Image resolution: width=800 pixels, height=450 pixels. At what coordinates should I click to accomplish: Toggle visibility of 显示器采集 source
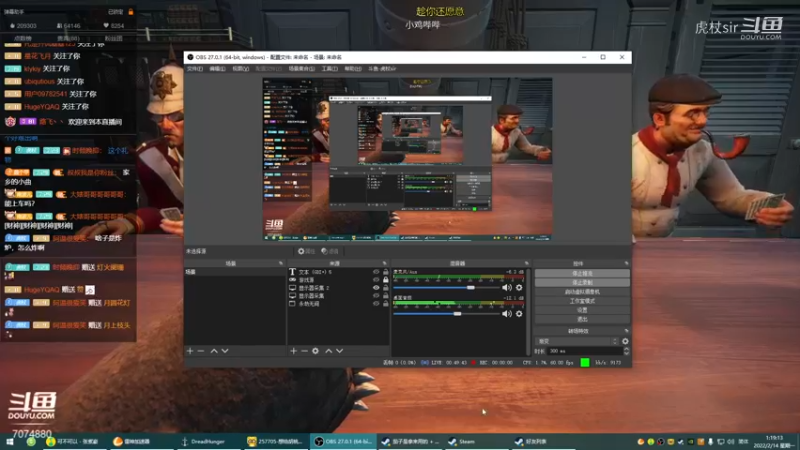(x=376, y=295)
